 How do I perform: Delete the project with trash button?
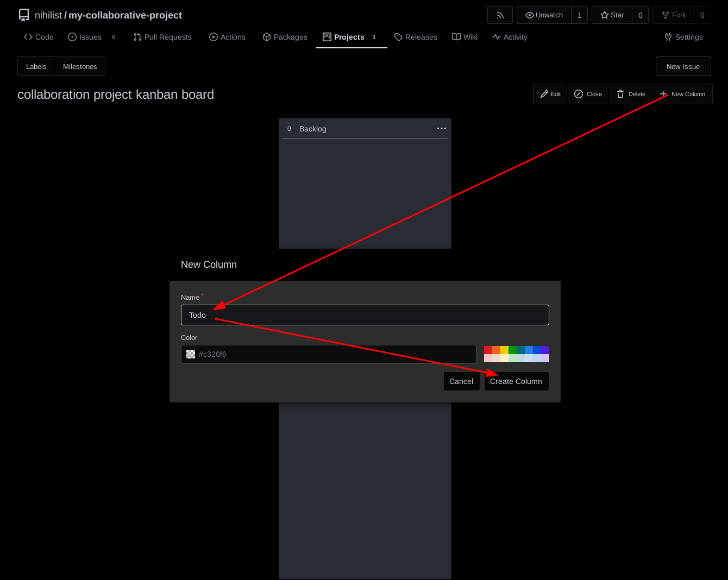point(631,94)
